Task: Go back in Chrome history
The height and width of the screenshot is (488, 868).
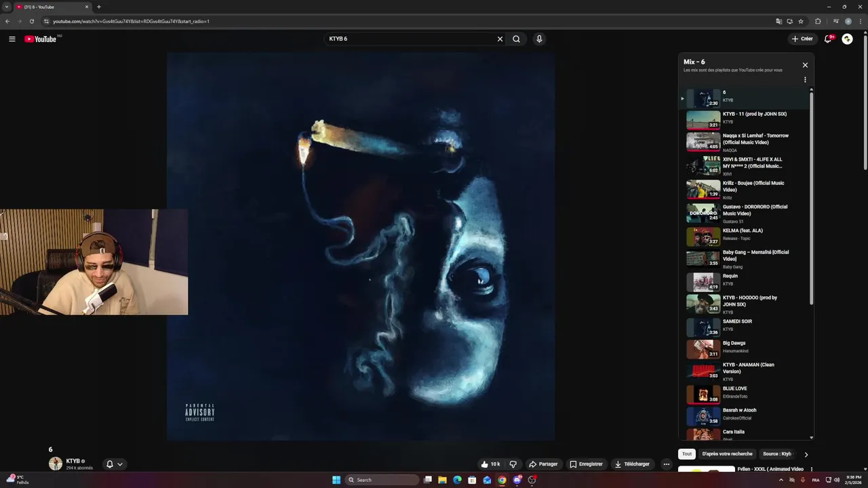Action: point(7,21)
